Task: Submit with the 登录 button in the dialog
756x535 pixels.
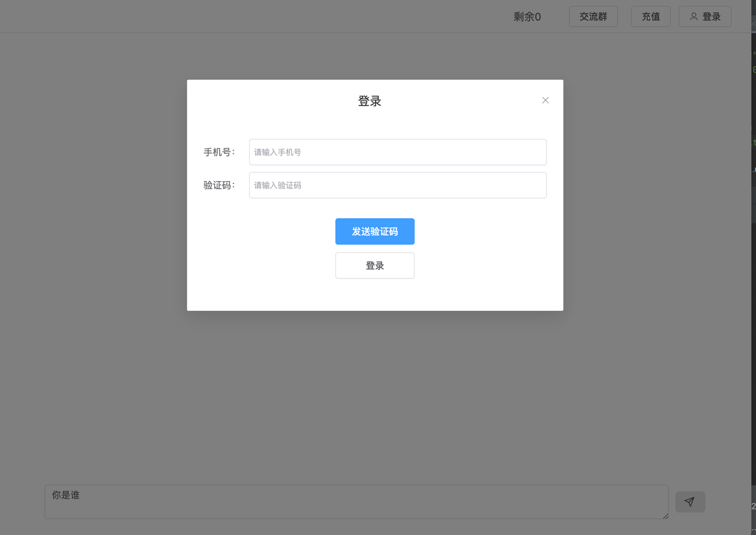Action: click(x=374, y=265)
